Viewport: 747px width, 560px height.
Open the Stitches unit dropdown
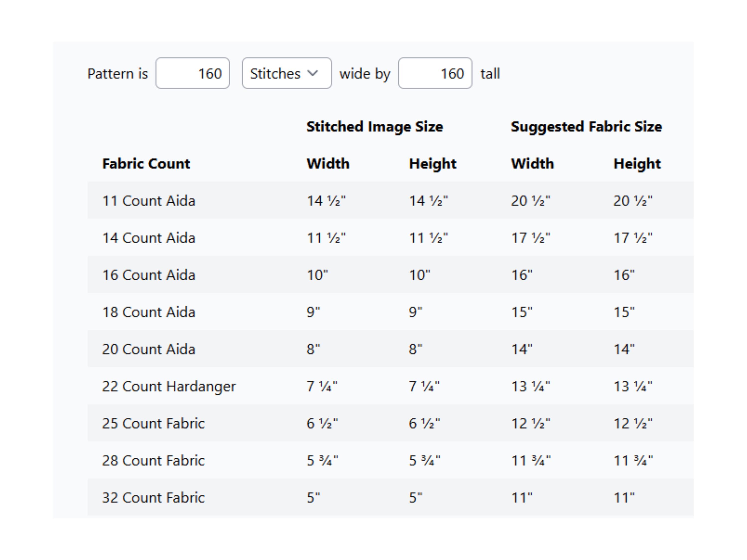(287, 73)
